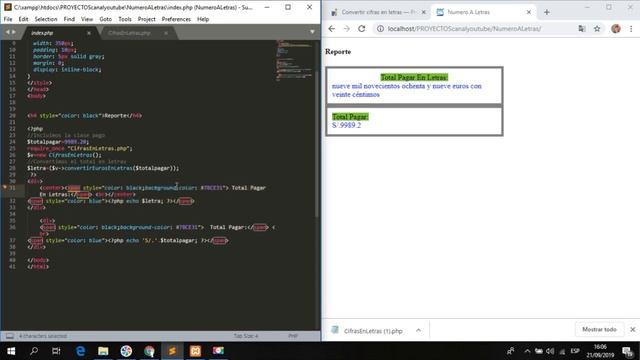Open Chrome three-dot menu
The width and height of the screenshot is (640, 360).
[631, 29]
